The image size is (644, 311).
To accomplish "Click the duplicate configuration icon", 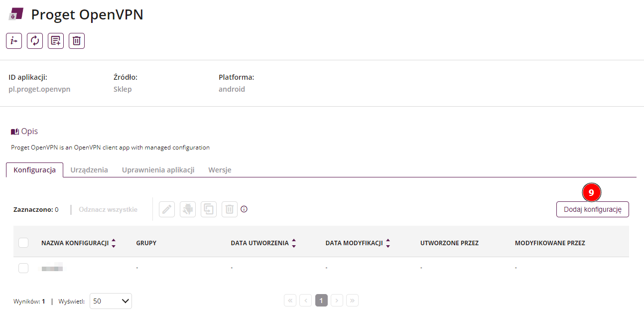I will pyautogui.click(x=209, y=209).
